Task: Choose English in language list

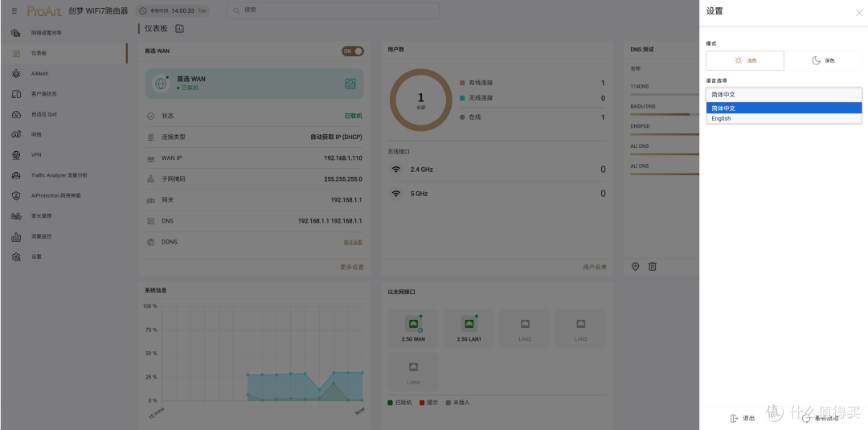Action: (784, 118)
